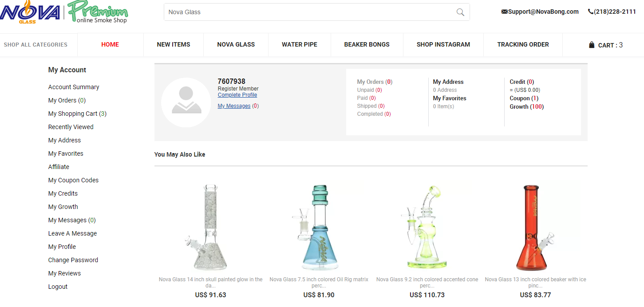The width and height of the screenshot is (644, 307).
Task: Open My Shopping Cart (3) sidebar link
Action: [77, 114]
